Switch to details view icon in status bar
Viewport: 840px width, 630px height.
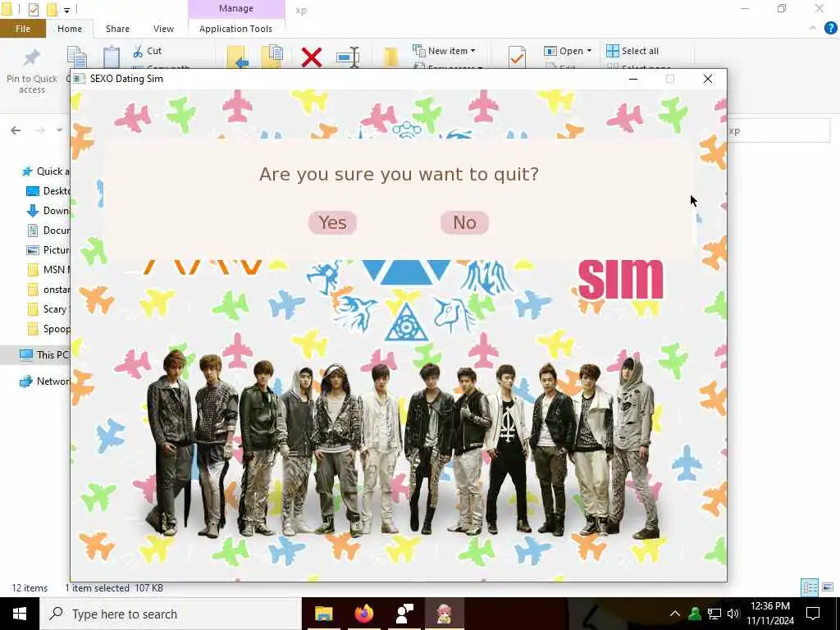click(x=810, y=587)
